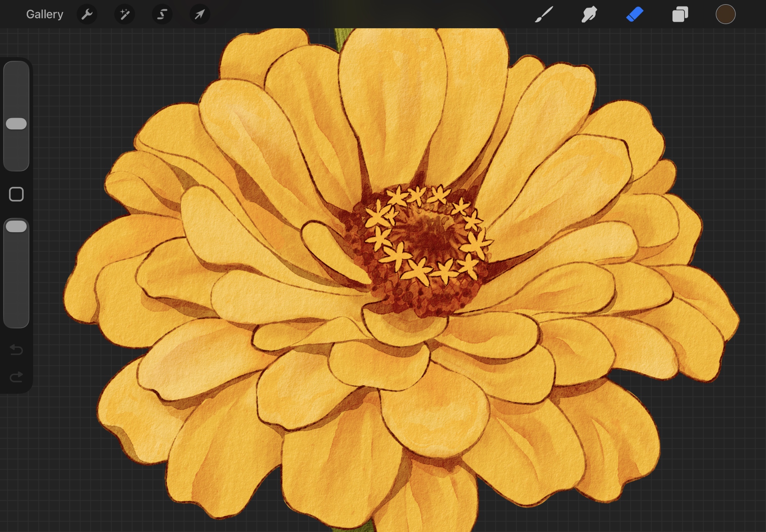Click the undo arrow in sidebar
The width and height of the screenshot is (766, 532).
click(16, 350)
